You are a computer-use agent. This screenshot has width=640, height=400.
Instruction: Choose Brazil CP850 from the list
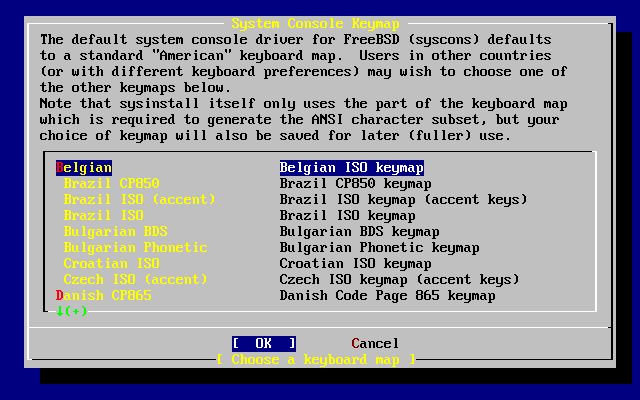coord(111,184)
